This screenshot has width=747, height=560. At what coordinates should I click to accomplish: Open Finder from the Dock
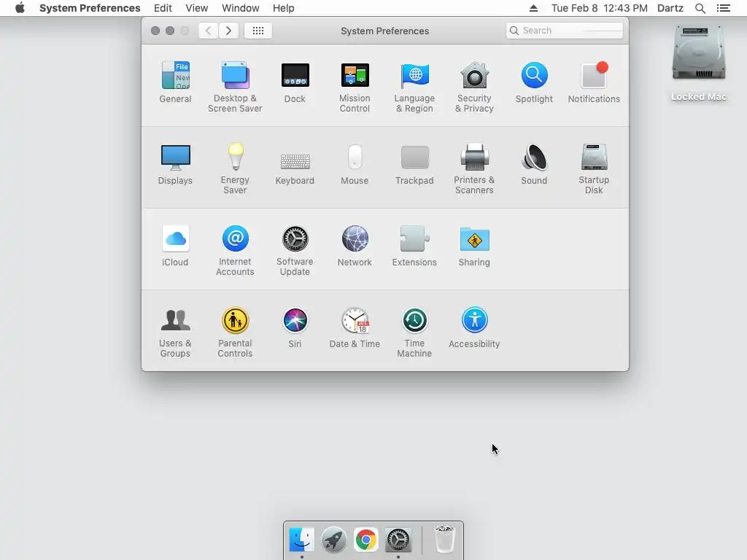tap(301, 540)
